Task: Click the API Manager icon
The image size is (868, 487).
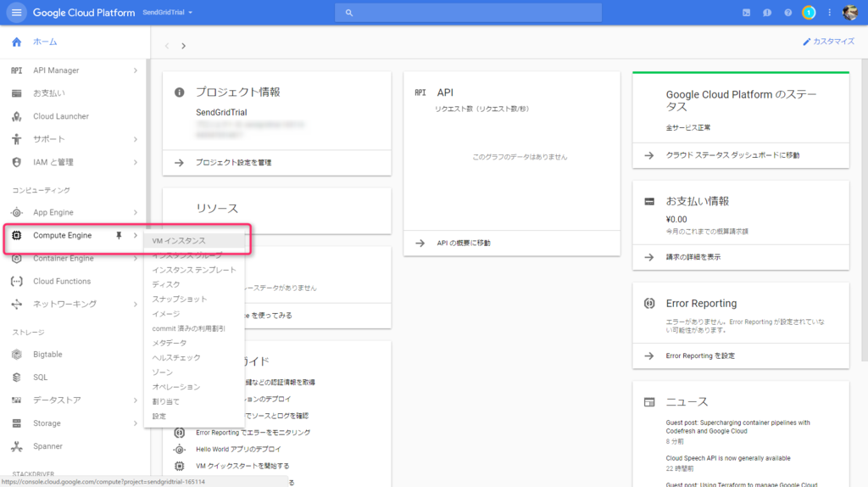Action: click(17, 70)
